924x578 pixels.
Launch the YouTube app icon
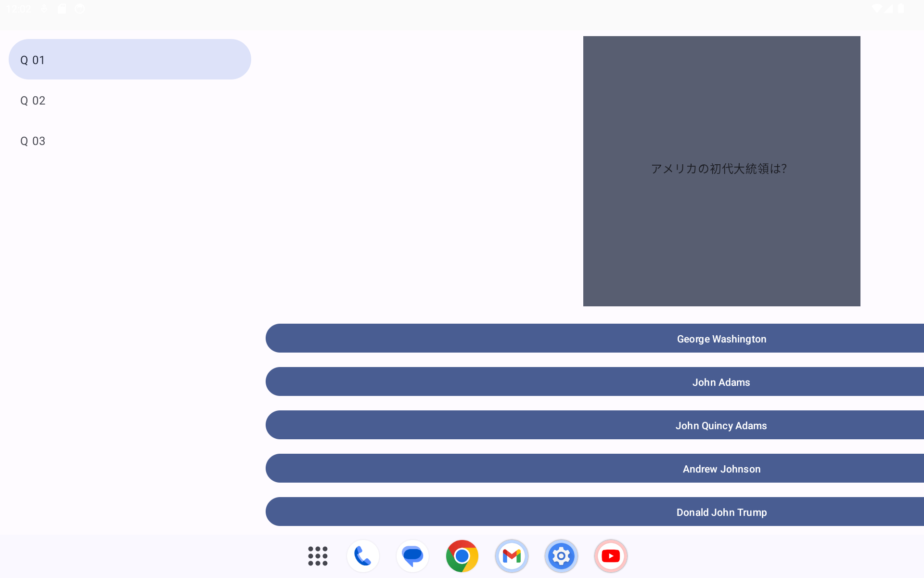pos(611,556)
